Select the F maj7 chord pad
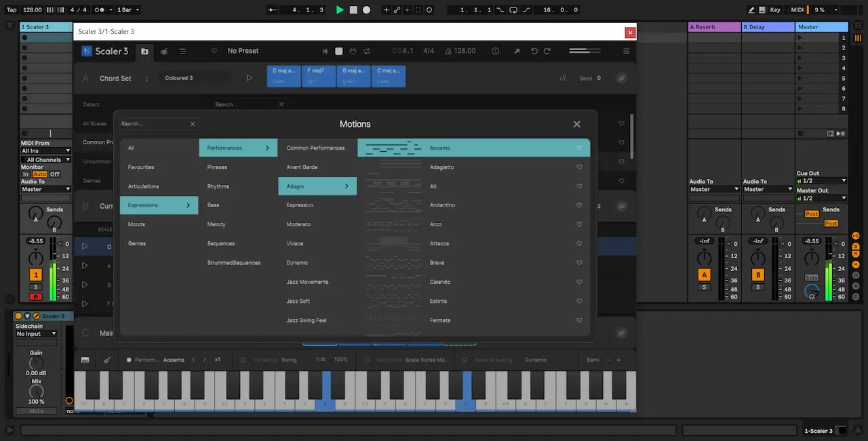 (x=318, y=76)
